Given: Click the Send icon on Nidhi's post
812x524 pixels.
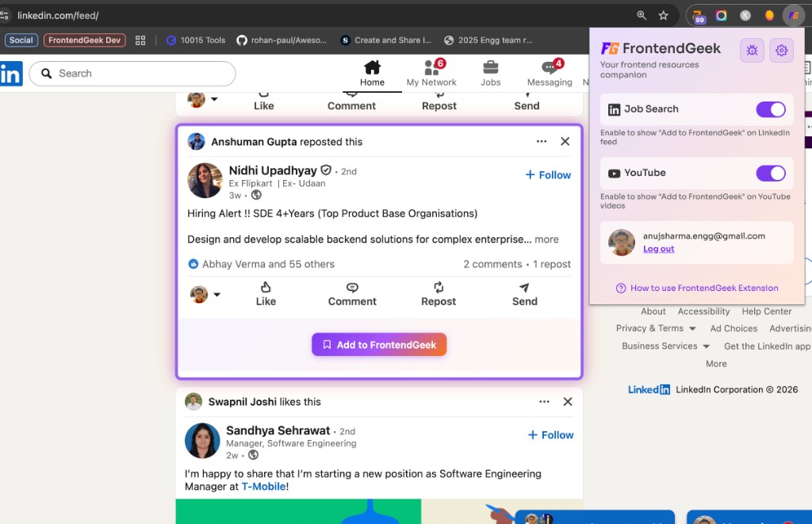Looking at the screenshot, I should tap(524, 288).
